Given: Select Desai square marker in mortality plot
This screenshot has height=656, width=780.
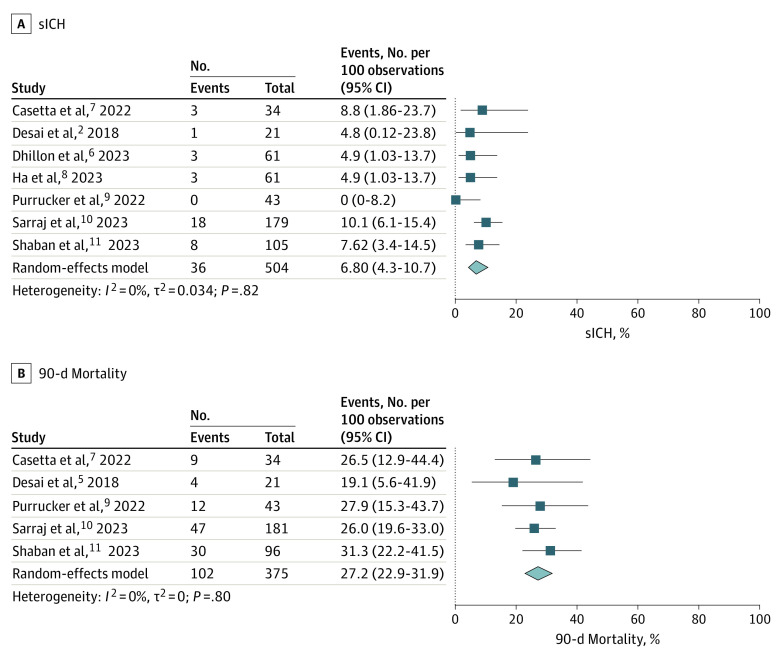Looking at the screenshot, I should pyautogui.click(x=513, y=482).
